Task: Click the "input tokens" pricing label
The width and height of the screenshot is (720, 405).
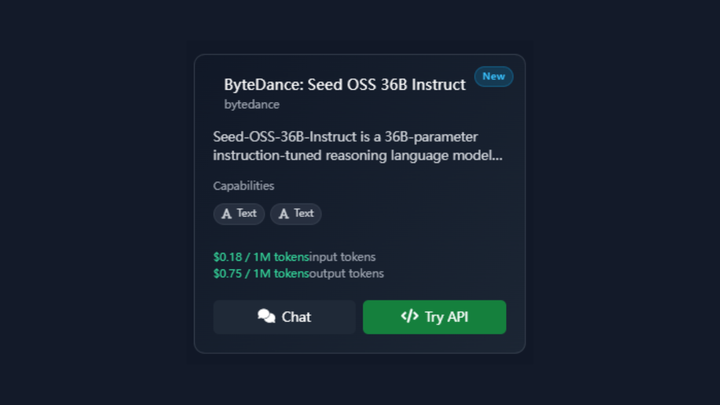Action: point(343,257)
